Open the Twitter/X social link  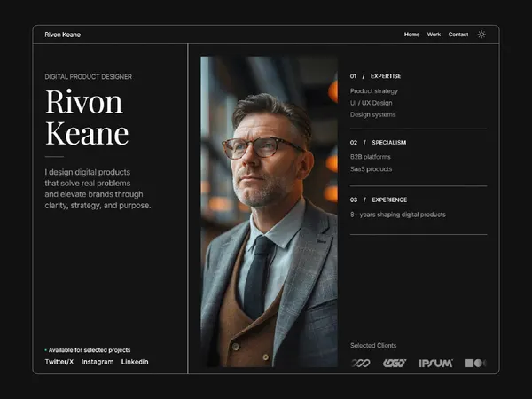tap(59, 362)
